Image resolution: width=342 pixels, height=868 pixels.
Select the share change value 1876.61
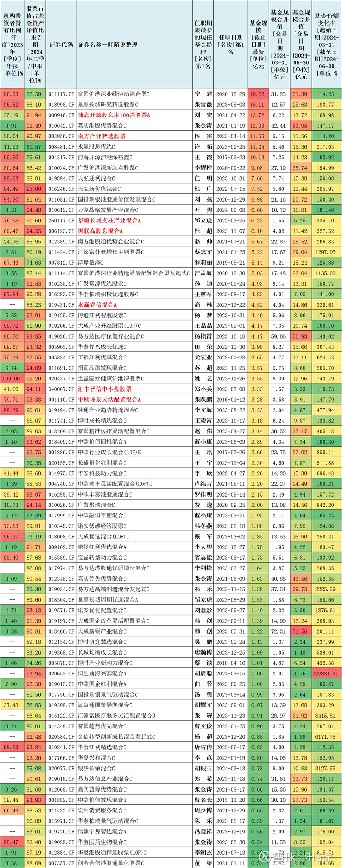tap(327, 610)
